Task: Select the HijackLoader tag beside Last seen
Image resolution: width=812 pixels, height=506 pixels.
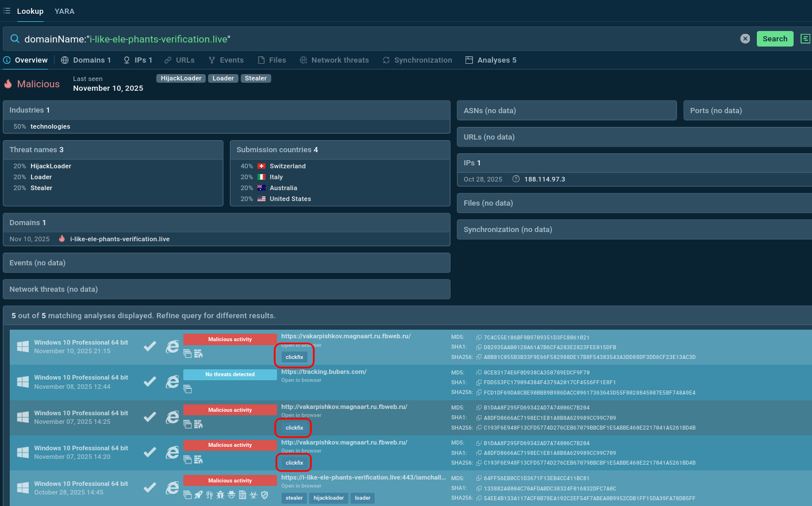Action: pyautogui.click(x=181, y=78)
